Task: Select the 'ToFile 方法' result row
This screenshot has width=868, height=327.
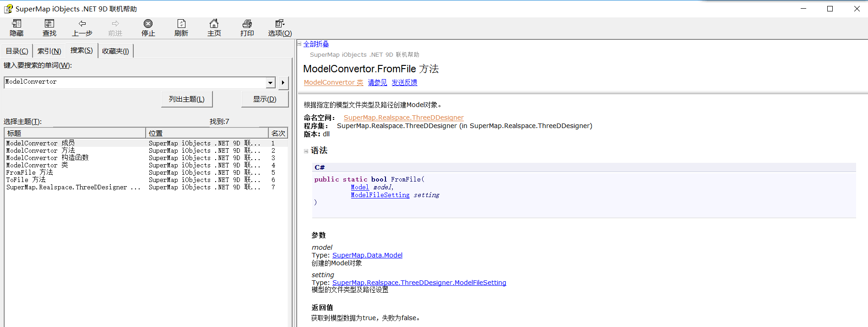Action: coord(146,180)
